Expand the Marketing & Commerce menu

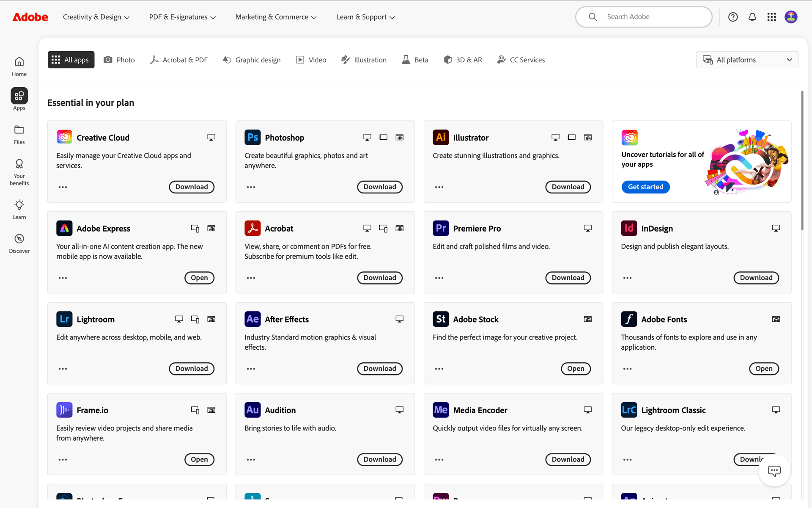click(x=276, y=17)
